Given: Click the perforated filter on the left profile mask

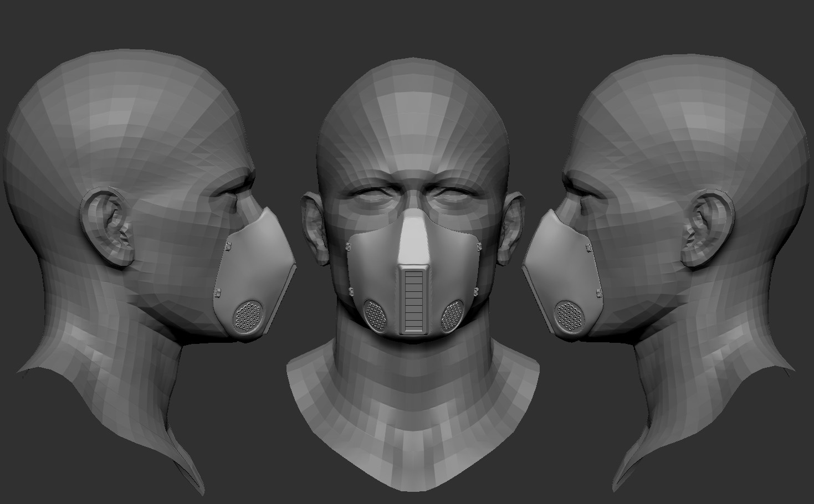Looking at the screenshot, I should (249, 316).
